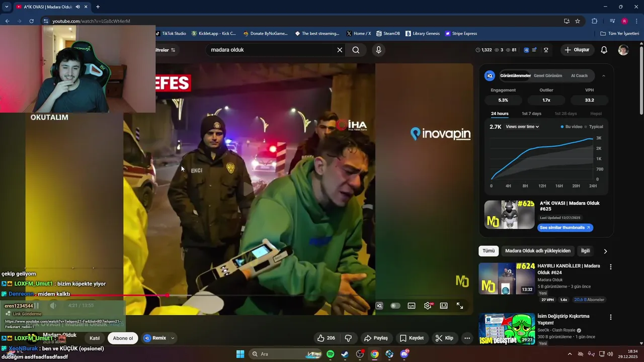Select the 24 hours range tab
Viewport: 644px width, 362px height.
tap(500, 114)
